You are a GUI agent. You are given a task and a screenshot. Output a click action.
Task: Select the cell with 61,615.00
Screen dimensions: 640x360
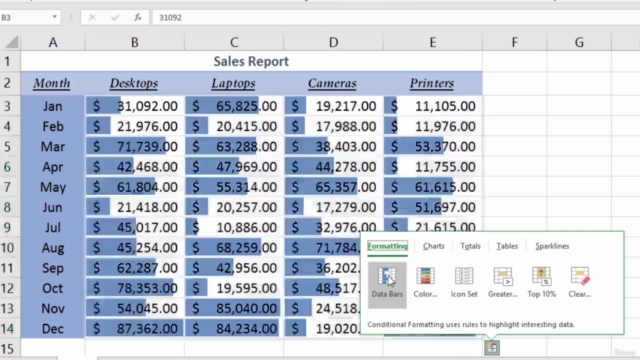[433, 187]
